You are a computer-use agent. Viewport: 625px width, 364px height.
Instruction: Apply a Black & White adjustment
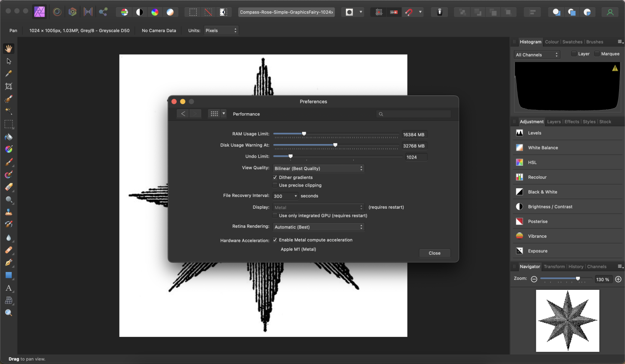(542, 192)
